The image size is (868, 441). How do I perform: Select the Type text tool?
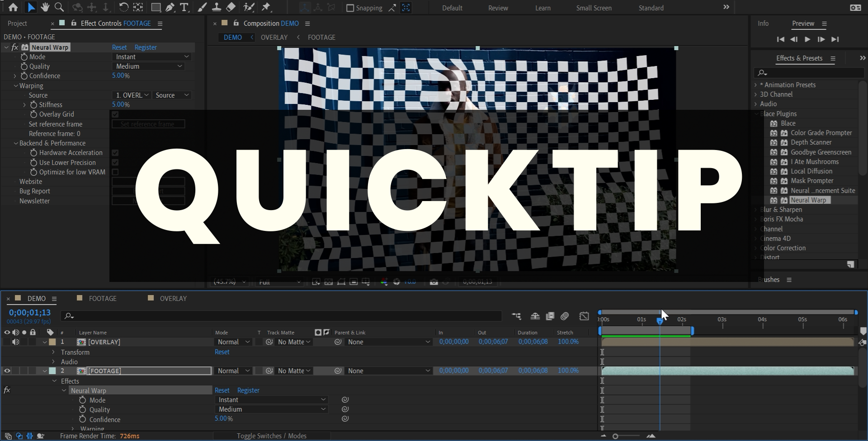click(184, 7)
